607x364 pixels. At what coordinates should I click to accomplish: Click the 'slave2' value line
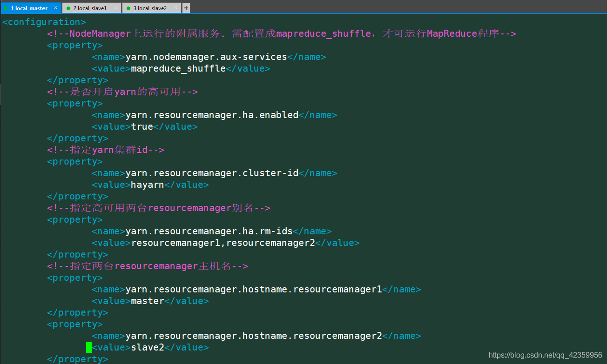pos(150,347)
